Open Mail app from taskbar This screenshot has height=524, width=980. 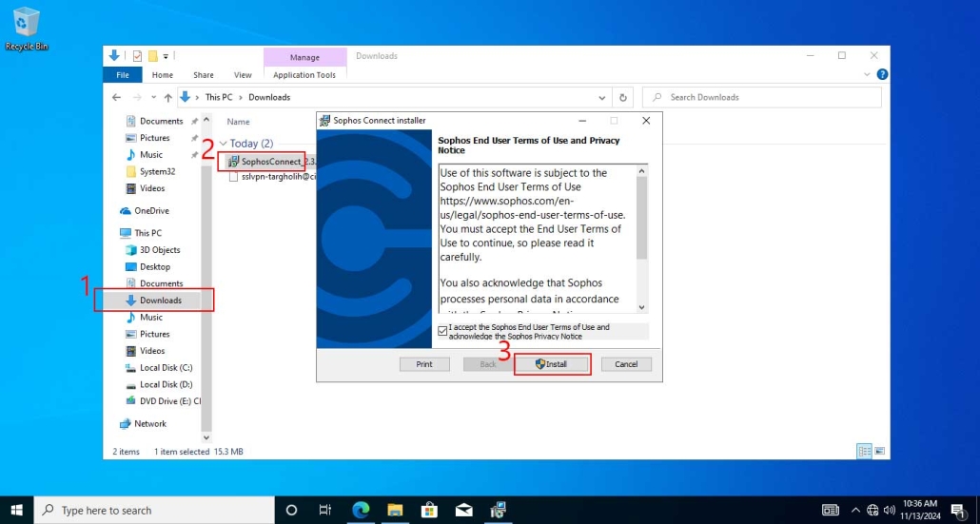[463, 510]
